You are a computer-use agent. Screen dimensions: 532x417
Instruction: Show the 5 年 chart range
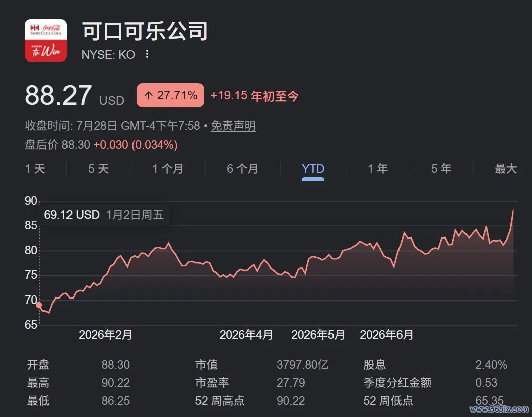tap(441, 169)
